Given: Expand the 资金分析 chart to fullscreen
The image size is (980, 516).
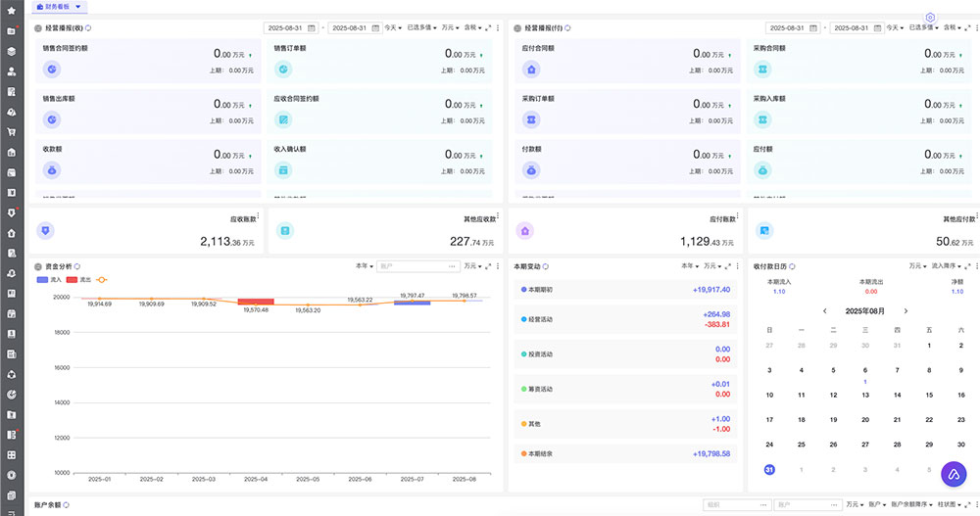Looking at the screenshot, I should (x=487, y=266).
